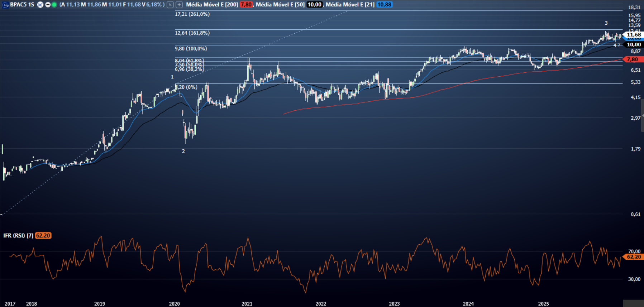This screenshot has height=307, width=644.
Task: Click the red 7,80 moving average value badge
Action: [246, 5]
